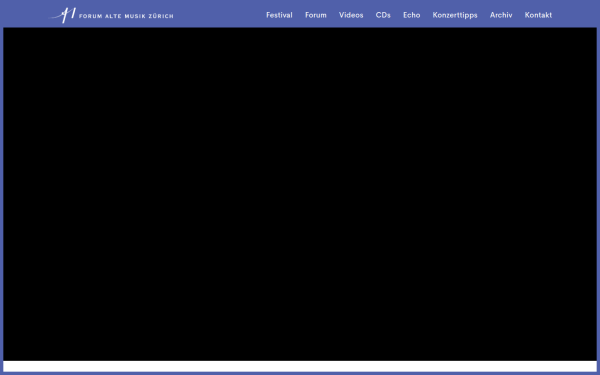Screen dimensions: 600x375
Task: Click the white strip below the banner
Action: (x=300, y=366)
